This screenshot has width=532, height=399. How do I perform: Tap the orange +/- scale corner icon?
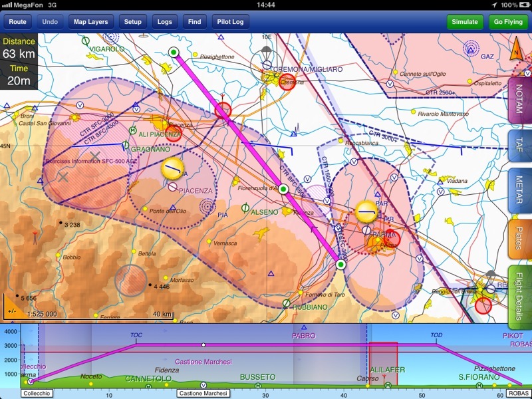[x=11, y=309]
